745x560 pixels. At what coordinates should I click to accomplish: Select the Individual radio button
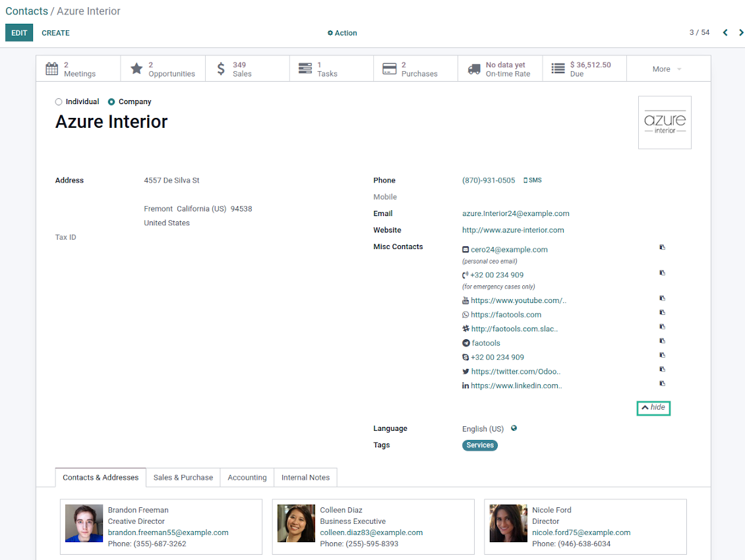[x=59, y=102]
